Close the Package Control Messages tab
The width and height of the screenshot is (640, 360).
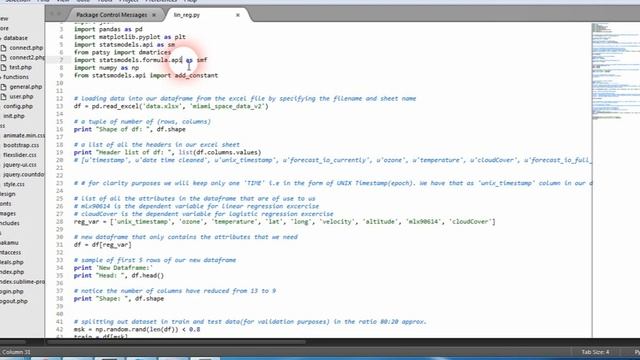(154, 15)
